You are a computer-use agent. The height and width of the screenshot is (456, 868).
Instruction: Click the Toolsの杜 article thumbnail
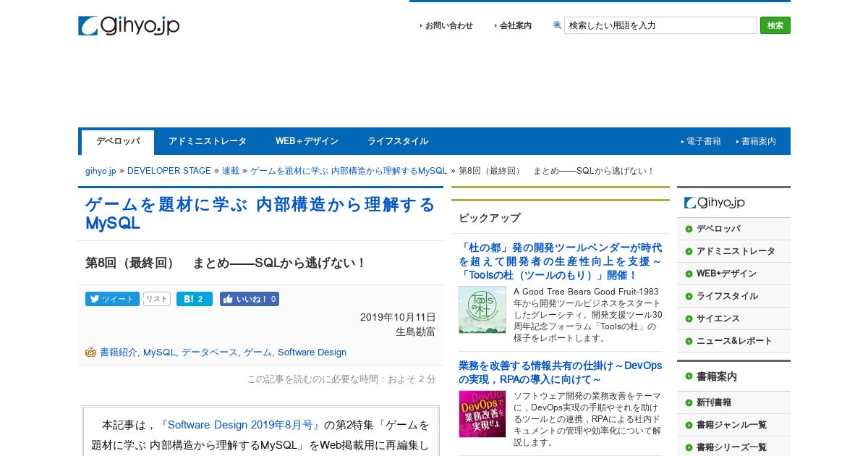tap(482, 310)
